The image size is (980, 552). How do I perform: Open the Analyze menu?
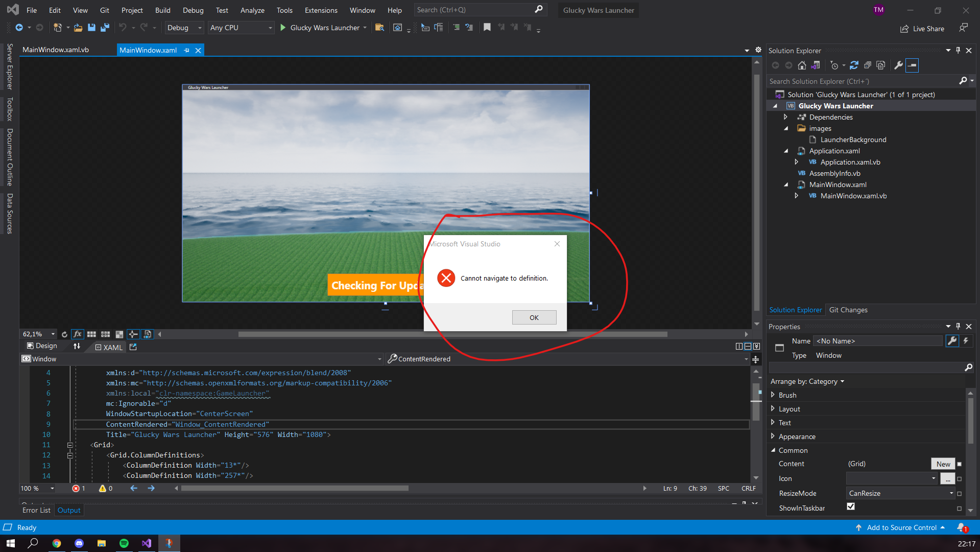click(252, 10)
